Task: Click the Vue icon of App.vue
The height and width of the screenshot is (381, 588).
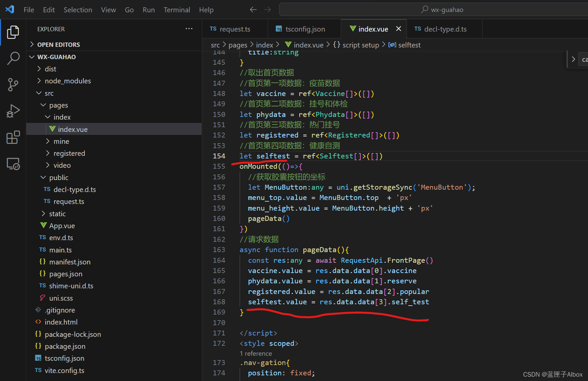Action: (x=43, y=226)
